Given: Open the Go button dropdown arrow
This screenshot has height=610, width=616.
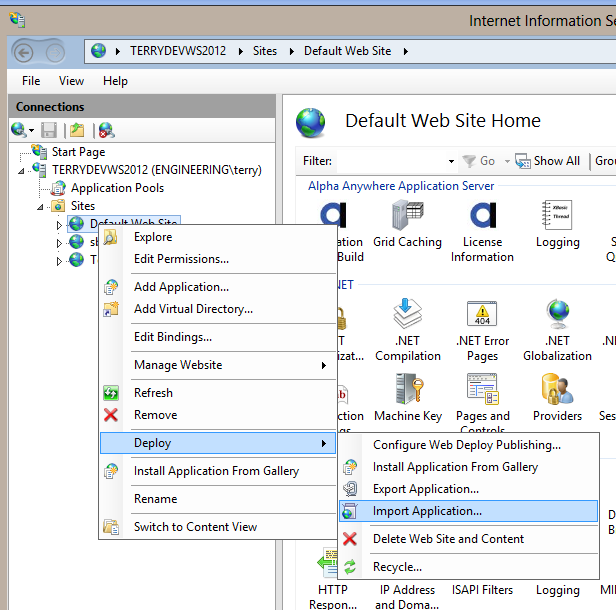Looking at the screenshot, I should pos(507,161).
